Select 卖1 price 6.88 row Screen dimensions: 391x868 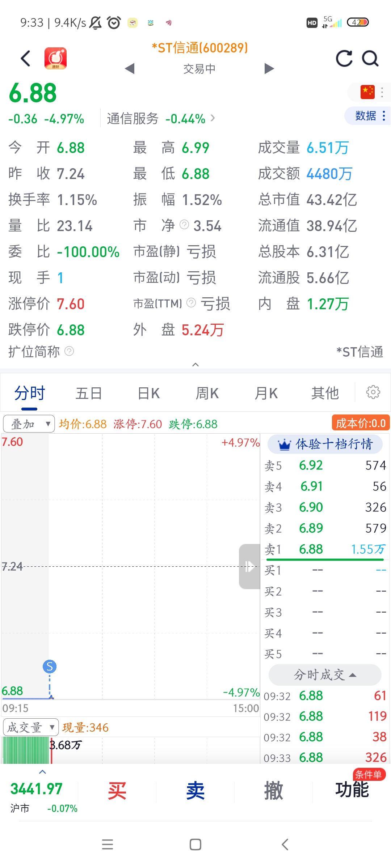point(325,549)
